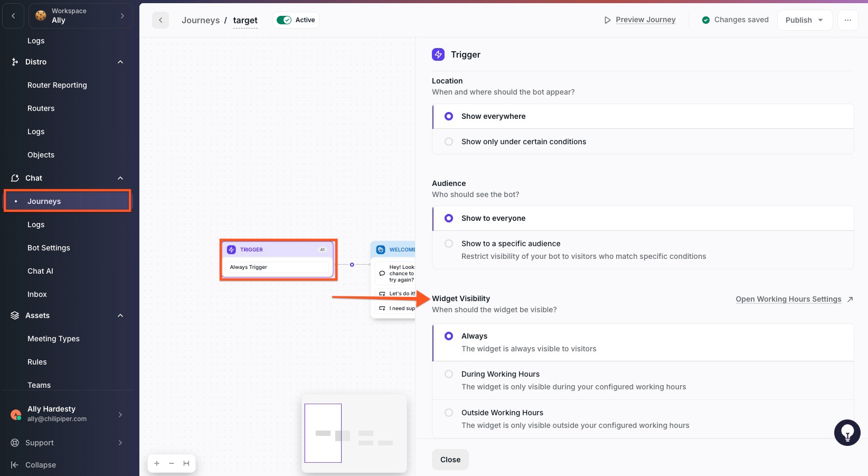
Task: Choose Show to a specific audience
Action: (449, 244)
